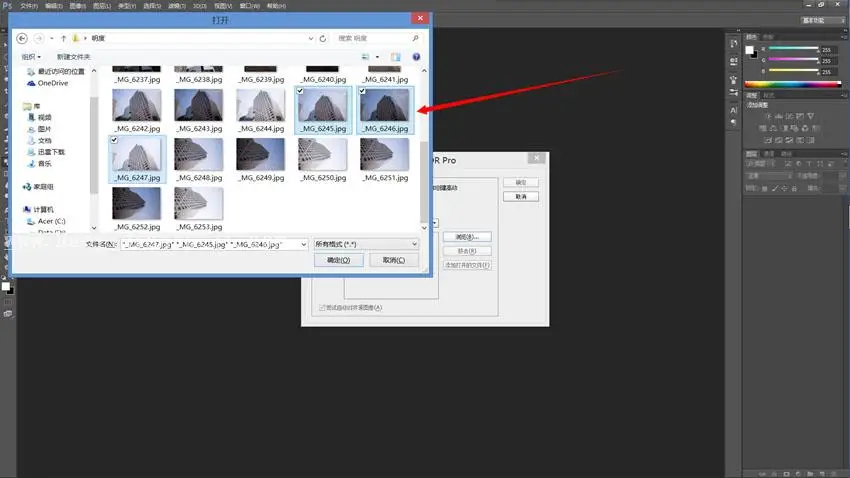The width and height of the screenshot is (850, 478).
Task: Click the up-one-level arrow in address bar
Action: (x=63, y=38)
